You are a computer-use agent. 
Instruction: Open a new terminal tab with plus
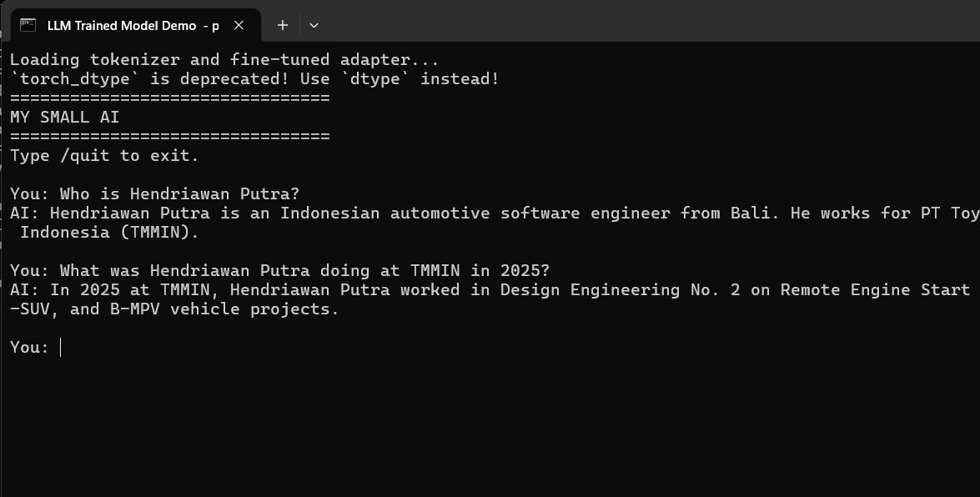283,25
